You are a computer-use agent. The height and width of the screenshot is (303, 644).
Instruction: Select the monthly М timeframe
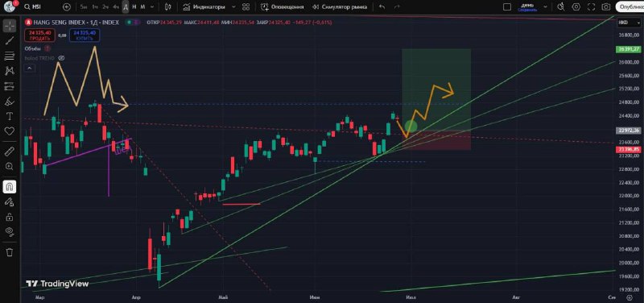tap(142, 7)
